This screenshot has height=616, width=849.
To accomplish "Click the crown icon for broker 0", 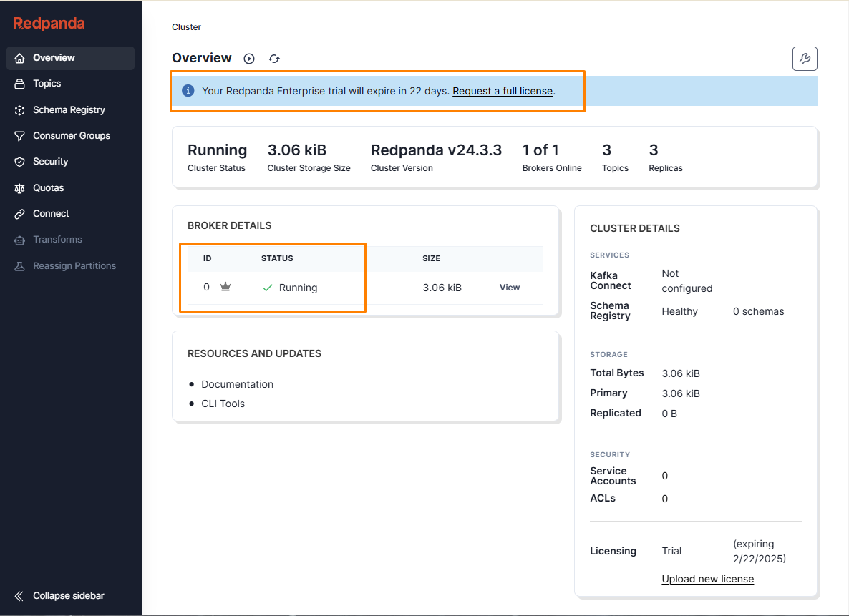I will click(x=225, y=287).
